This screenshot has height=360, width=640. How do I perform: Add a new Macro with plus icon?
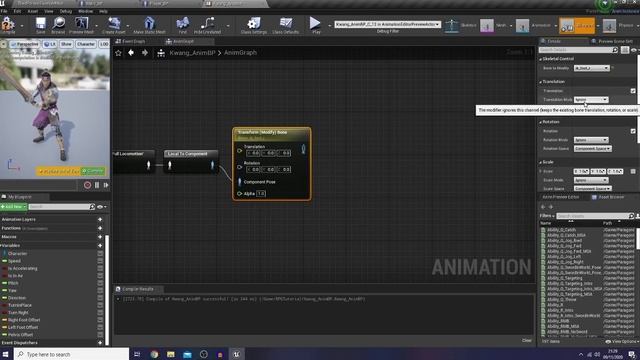(x=100, y=237)
